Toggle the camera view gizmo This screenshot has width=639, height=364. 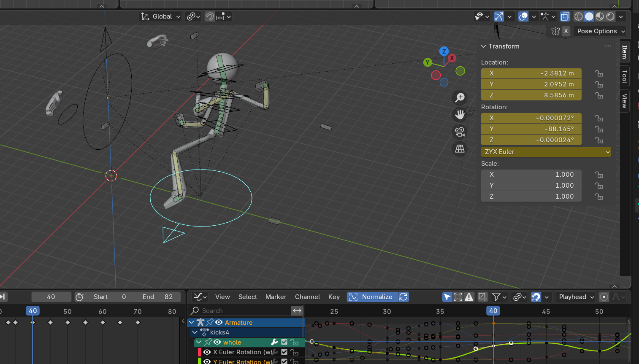point(460,132)
